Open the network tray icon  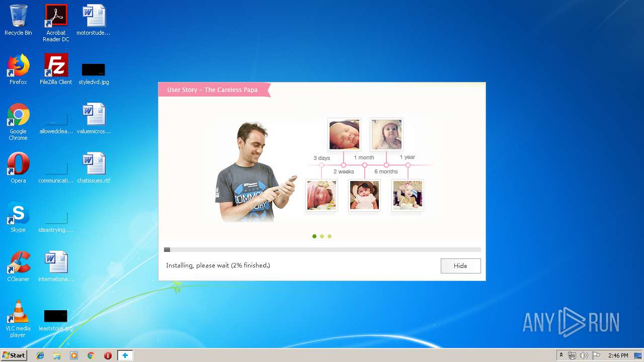[x=572, y=355]
